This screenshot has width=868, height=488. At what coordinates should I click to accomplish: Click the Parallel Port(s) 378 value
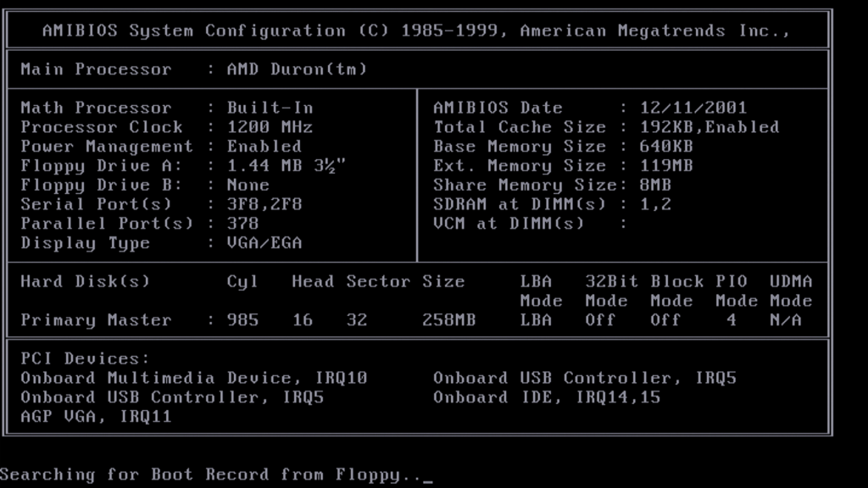coord(242,224)
